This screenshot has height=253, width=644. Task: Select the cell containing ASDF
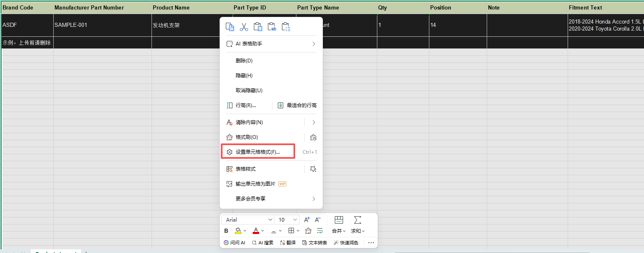coord(27,25)
